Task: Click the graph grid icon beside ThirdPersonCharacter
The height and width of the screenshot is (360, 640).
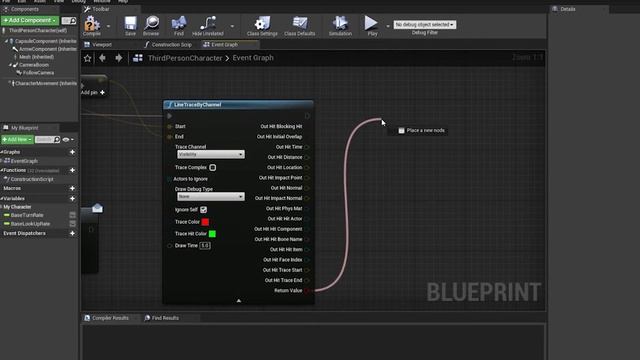Action: tap(138, 58)
